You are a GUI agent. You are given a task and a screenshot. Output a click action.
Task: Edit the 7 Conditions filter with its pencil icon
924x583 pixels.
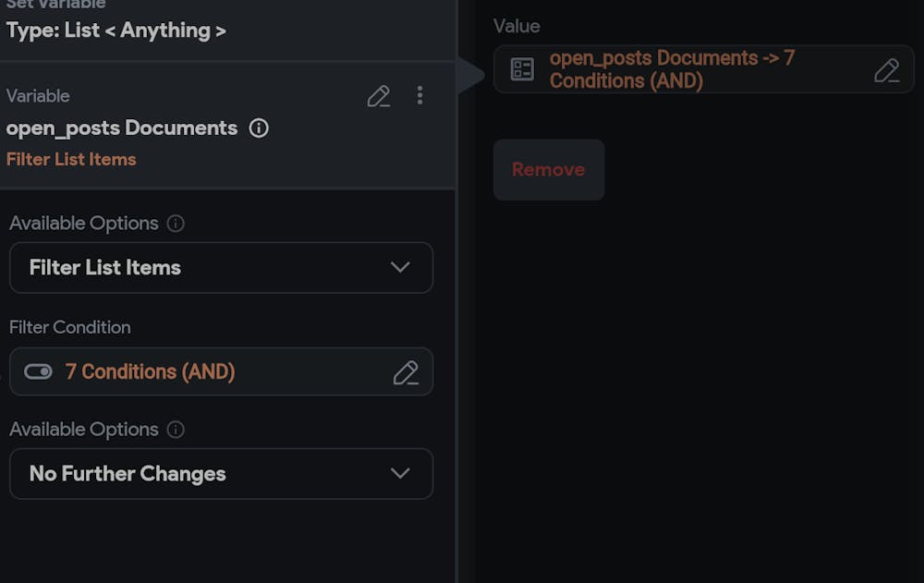click(406, 372)
